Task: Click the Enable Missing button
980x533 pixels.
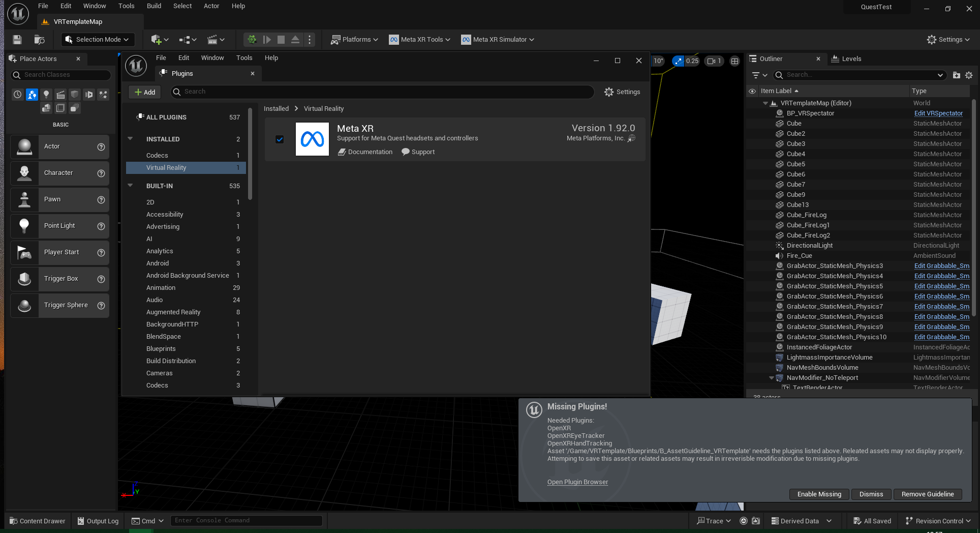Action: pyautogui.click(x=819, y=494)
